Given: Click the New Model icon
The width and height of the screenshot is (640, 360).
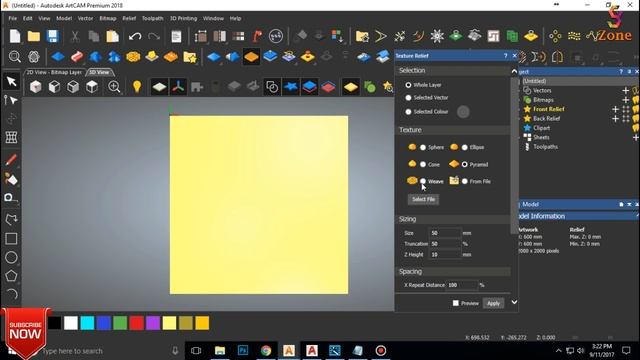Looking at the screenshot, I should (15, 36).
